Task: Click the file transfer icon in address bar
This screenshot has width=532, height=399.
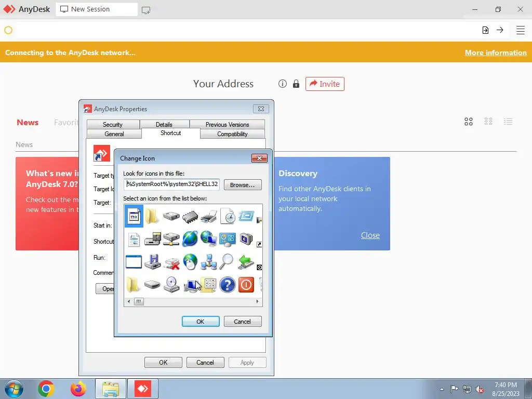Action: click(x=486, y=30)
